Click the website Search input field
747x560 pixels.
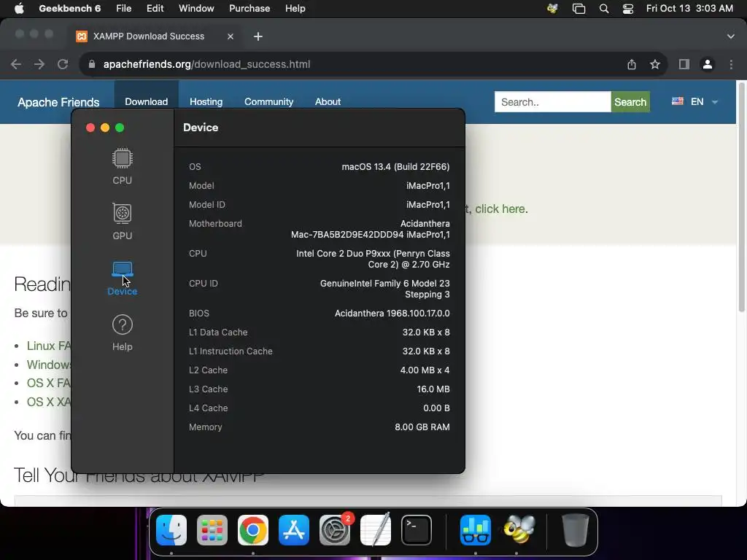553,102
